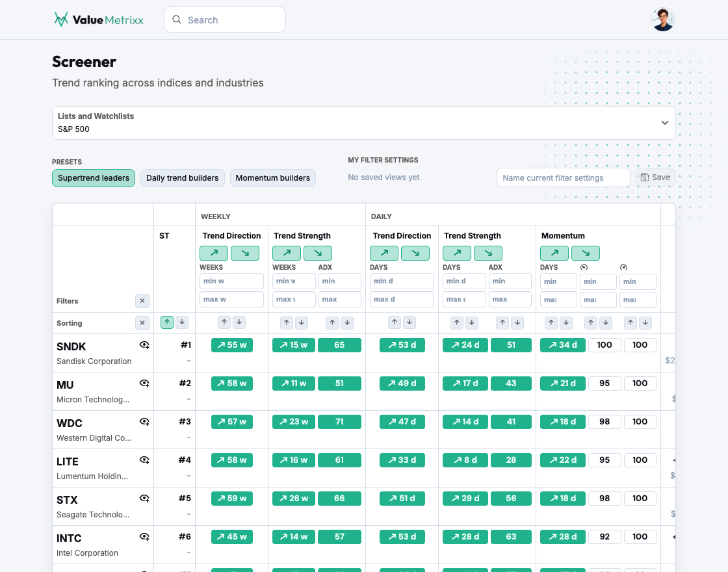Select the Supertrend leaders preset
728x572 pixels.
pyautogui.click(x=94, y=178)
